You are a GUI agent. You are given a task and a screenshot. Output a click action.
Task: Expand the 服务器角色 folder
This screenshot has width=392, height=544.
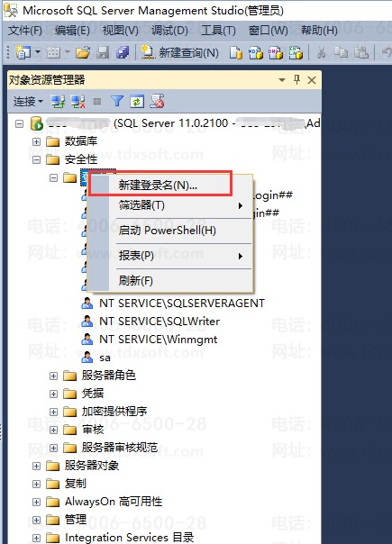coord(53,376)
